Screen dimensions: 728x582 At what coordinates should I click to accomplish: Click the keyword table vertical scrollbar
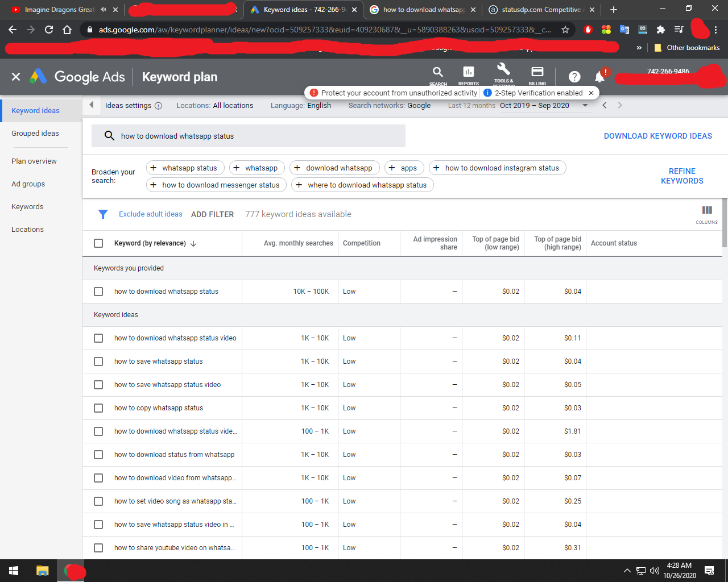pos(725,222)
